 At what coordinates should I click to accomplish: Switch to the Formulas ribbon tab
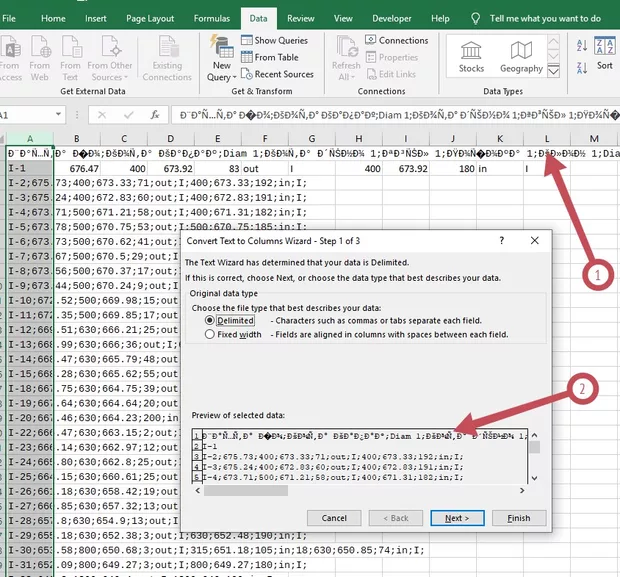[211, 18]
